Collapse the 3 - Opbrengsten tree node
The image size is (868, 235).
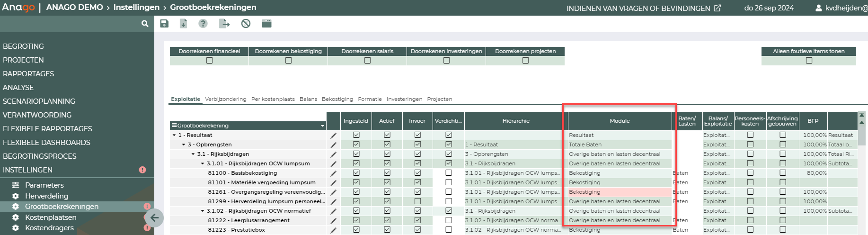[184, 145]
